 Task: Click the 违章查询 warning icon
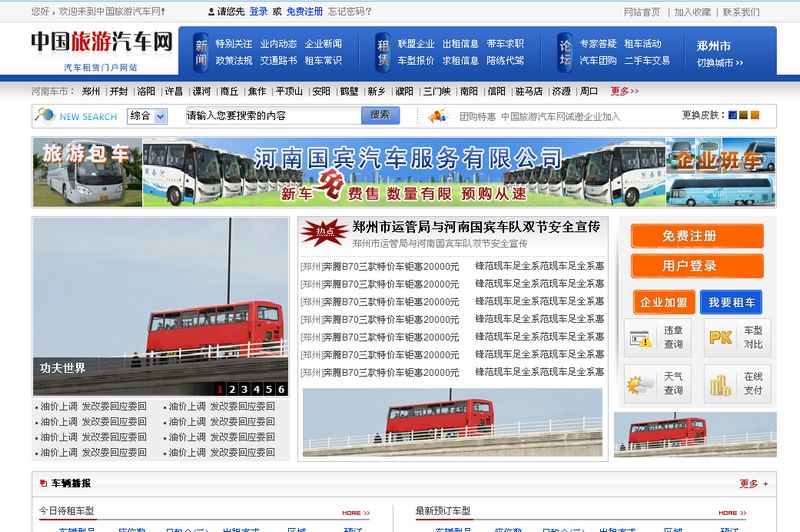click(x=641, y=338)
